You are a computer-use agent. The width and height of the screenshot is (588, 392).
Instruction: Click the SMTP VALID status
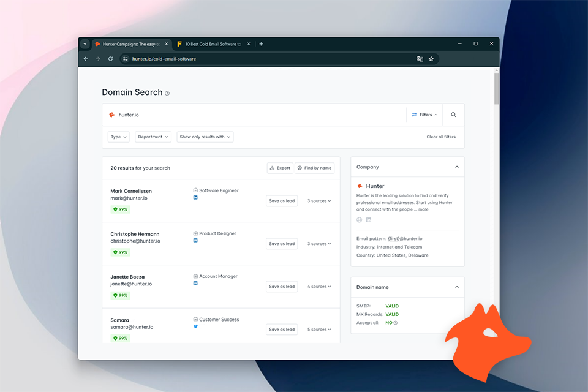(392, 306)
